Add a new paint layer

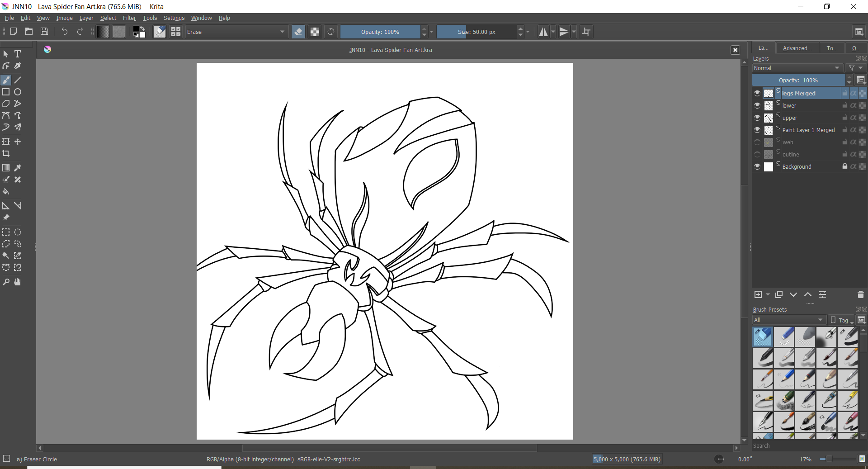758,294
